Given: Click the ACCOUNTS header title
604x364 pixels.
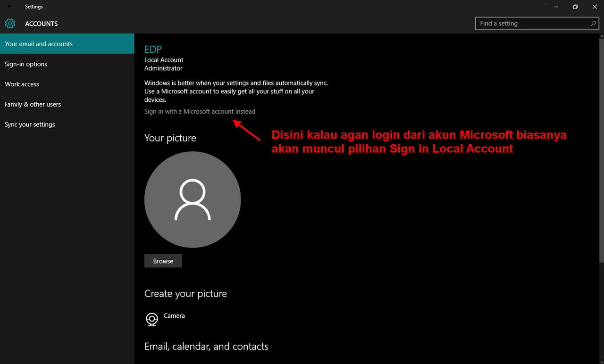Looking at the screenshot, I should click(42, 24).
